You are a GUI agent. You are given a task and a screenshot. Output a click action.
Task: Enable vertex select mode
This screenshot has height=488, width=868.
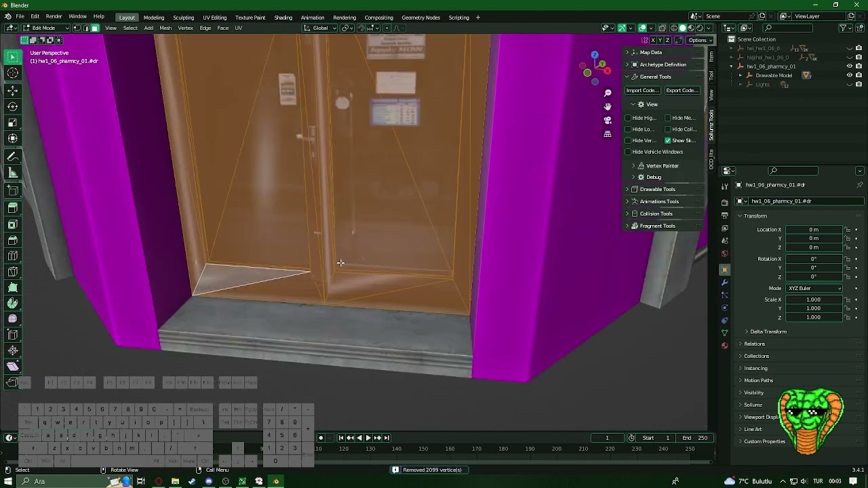tap(77, 28)
